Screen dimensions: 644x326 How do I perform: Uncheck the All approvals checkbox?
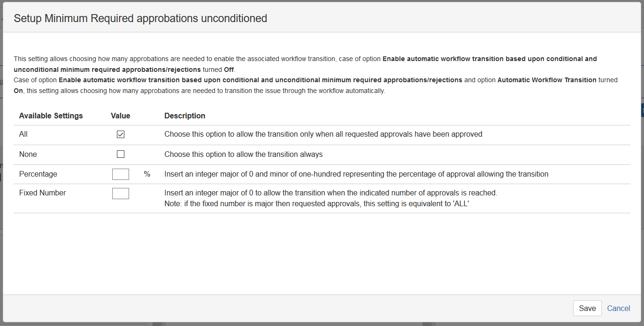[121, 134]
